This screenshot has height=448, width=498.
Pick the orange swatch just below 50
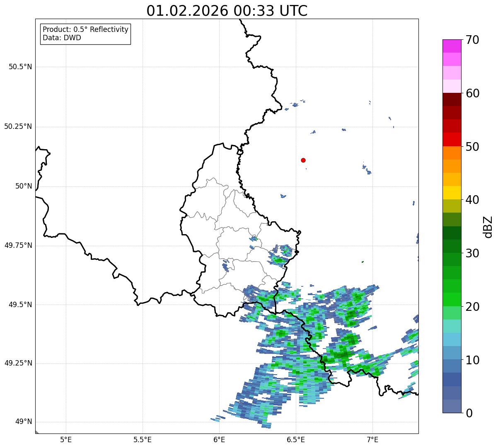click(x=452, y=153)
